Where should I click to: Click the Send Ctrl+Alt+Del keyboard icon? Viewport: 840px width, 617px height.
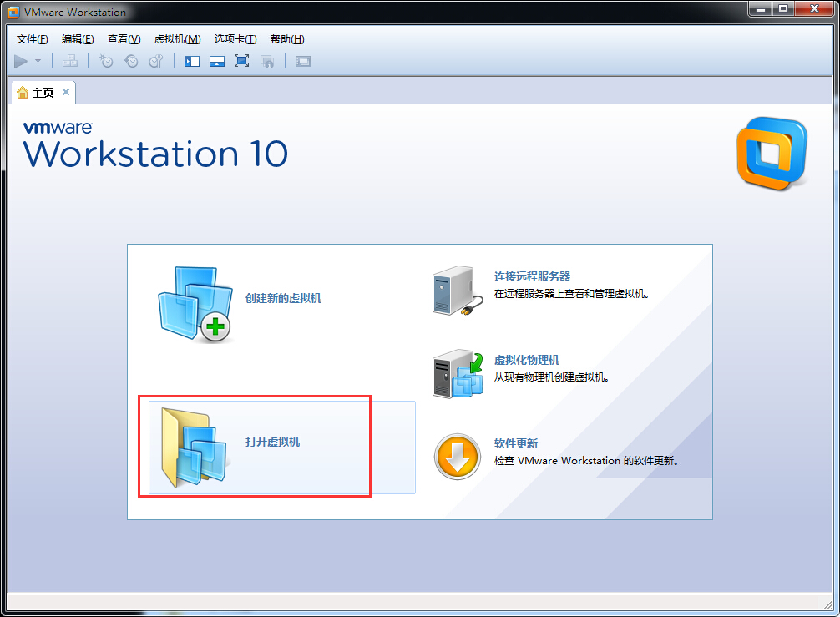coord(70,62)
